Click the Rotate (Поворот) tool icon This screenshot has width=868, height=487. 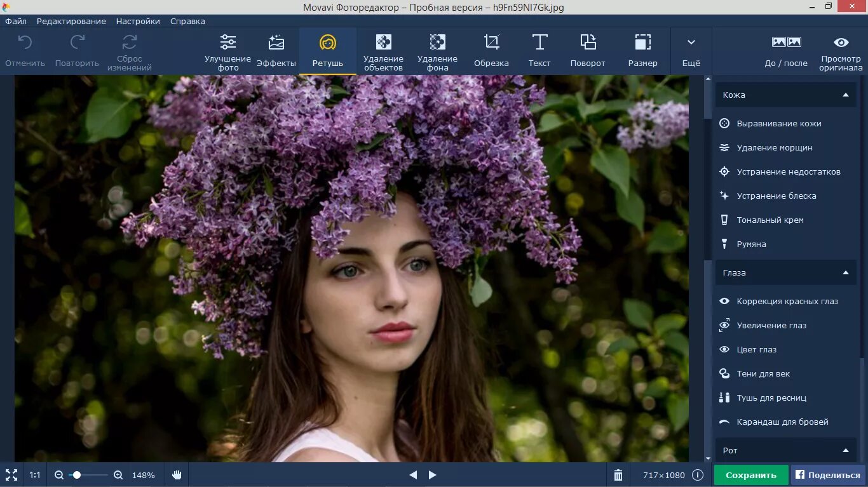pos(588,51)
